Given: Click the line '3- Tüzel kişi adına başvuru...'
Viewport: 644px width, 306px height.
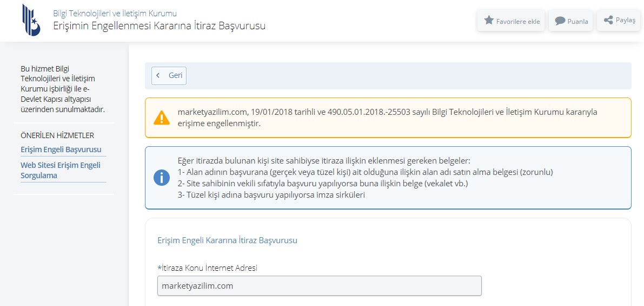Looking at the screenshot, I should [x=271, y=195].
